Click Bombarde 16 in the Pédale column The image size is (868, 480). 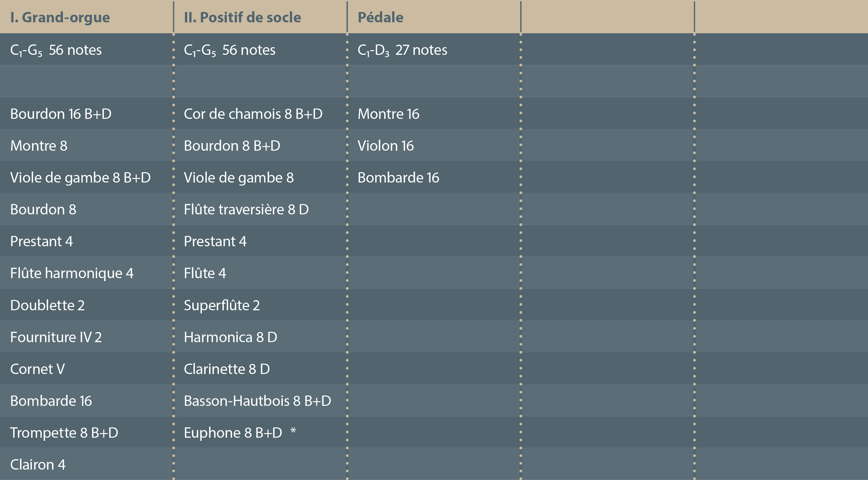[x=398, y=178]
